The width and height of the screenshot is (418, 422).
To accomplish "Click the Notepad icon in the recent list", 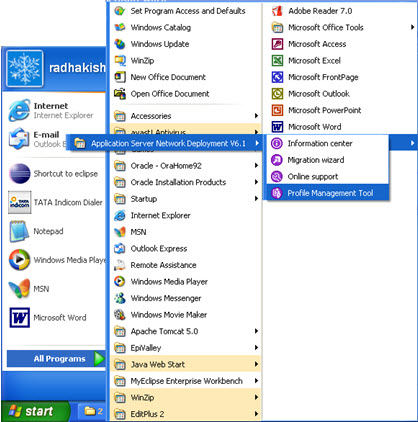I will (19, 231).
